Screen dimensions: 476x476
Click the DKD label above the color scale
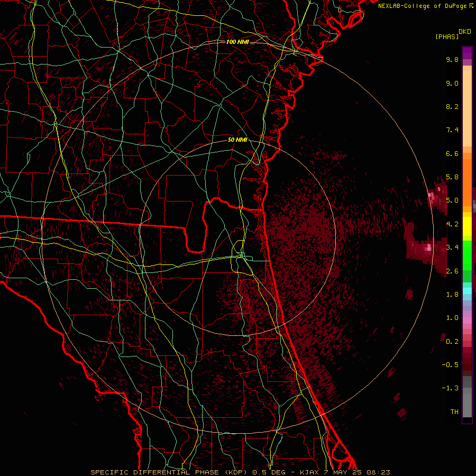pyautogui.click(x=465, y=32)
